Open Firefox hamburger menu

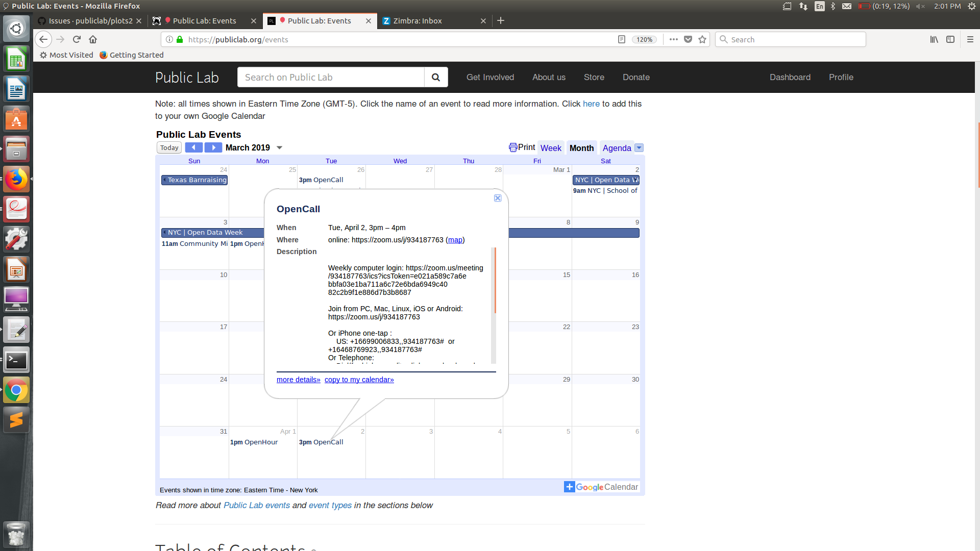click(970, 39)
